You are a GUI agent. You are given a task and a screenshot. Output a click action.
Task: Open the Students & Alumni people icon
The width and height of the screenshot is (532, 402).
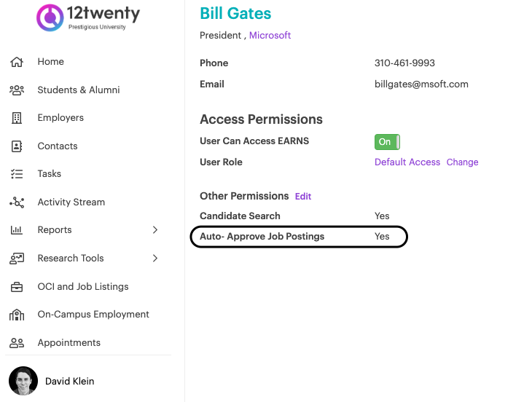[x=17, y=90]
